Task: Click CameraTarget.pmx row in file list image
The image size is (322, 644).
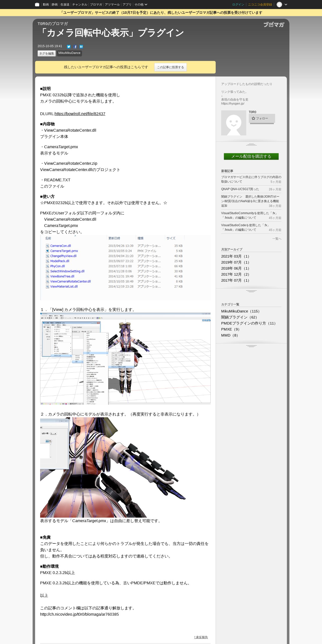Action: coord(114,251)
